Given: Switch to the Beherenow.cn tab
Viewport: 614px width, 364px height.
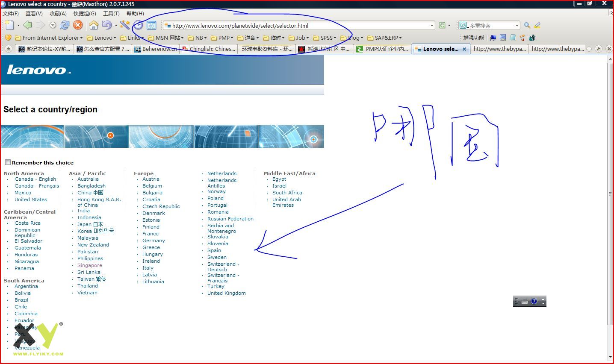Looking at the screenshot, I should 156,49.
